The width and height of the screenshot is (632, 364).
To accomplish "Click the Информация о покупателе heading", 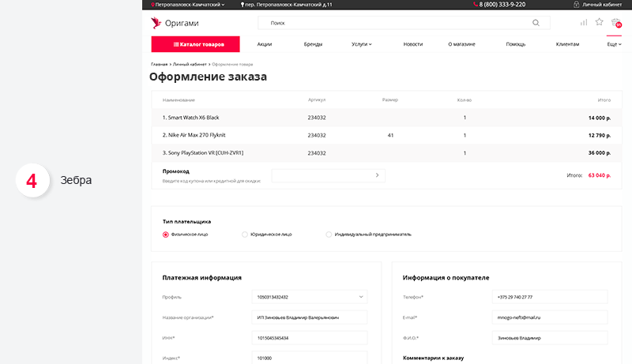I will [x=446, y=277].
